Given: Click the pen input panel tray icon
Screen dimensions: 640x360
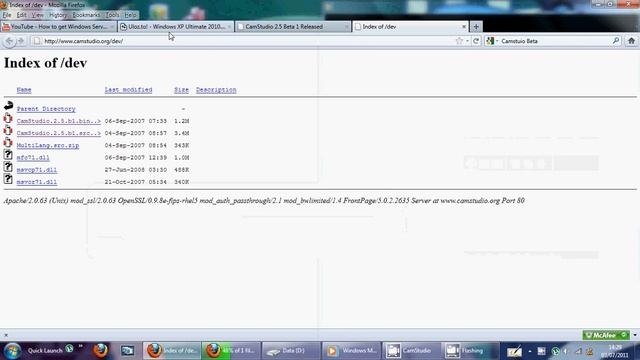Looking at the screenshot, I should 514,351.
